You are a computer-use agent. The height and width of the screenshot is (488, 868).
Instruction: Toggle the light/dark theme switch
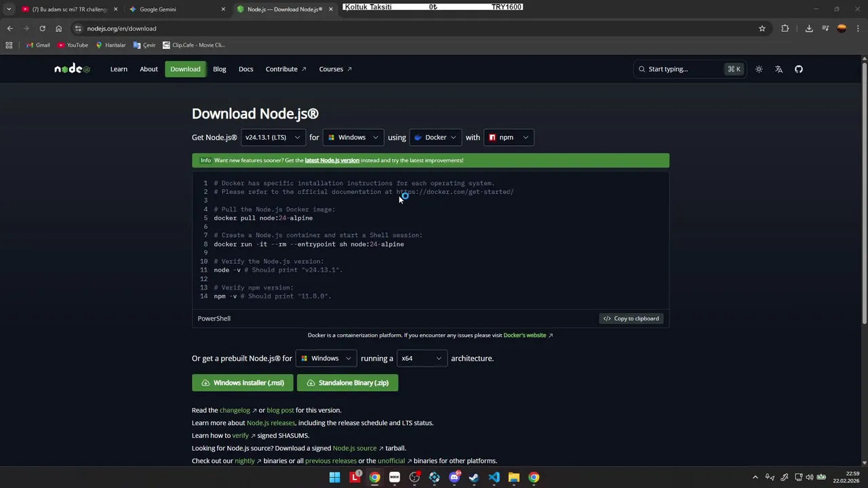(759, 69)
